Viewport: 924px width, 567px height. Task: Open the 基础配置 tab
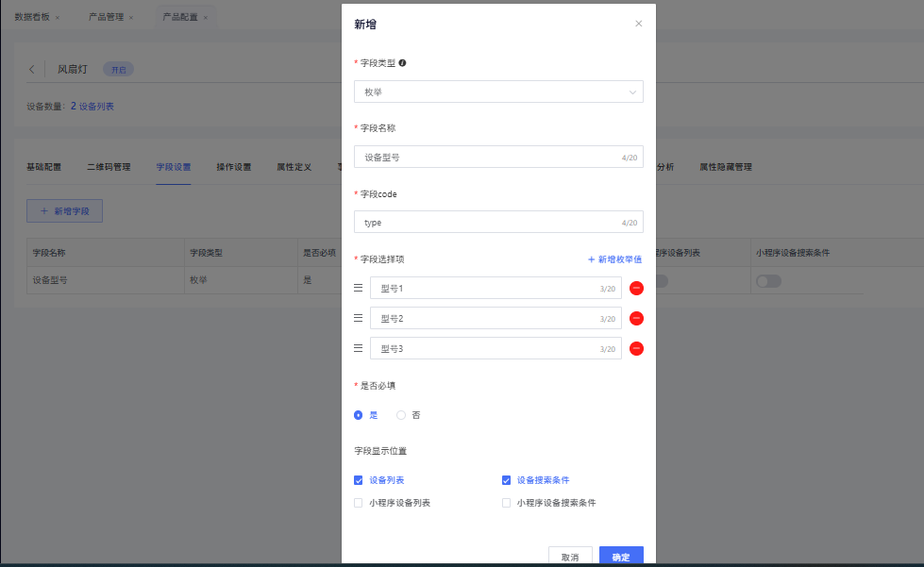tap(43, 167)
